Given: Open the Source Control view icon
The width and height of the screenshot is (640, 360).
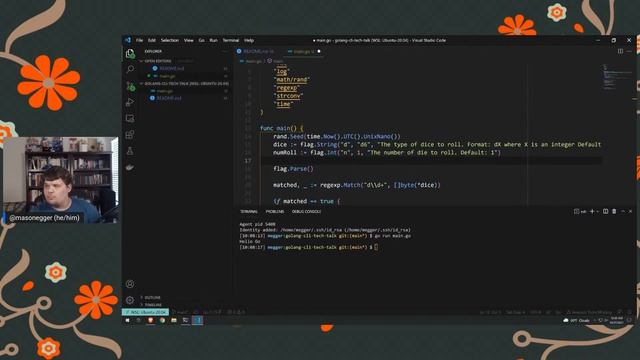Looking at the screenshot, I should [x=130, y=86].
